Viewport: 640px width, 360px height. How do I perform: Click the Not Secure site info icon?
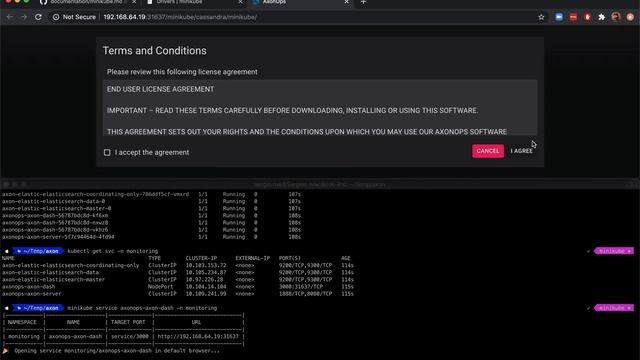click(56, 17)
